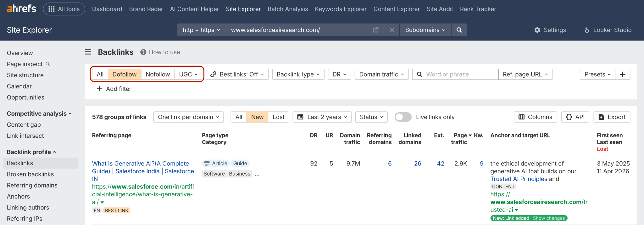Toggle Live links only switch
The width and height of the screenshot is (644, 225).
[x=403, y=117]
